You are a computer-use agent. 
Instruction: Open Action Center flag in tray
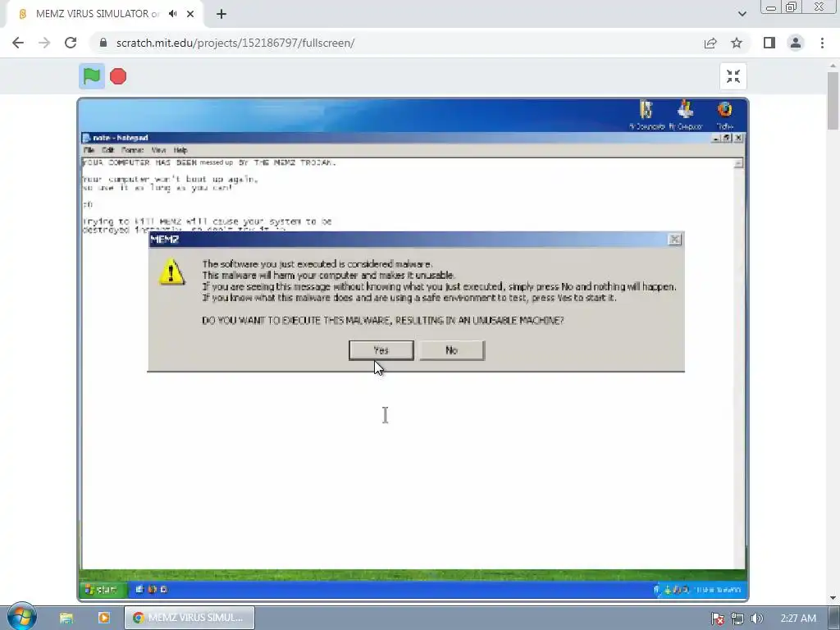point(718,619)
